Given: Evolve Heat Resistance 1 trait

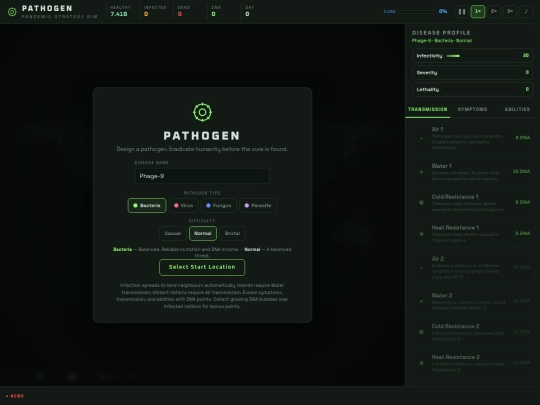Looking at the screenshot, I should coord(472,233).
